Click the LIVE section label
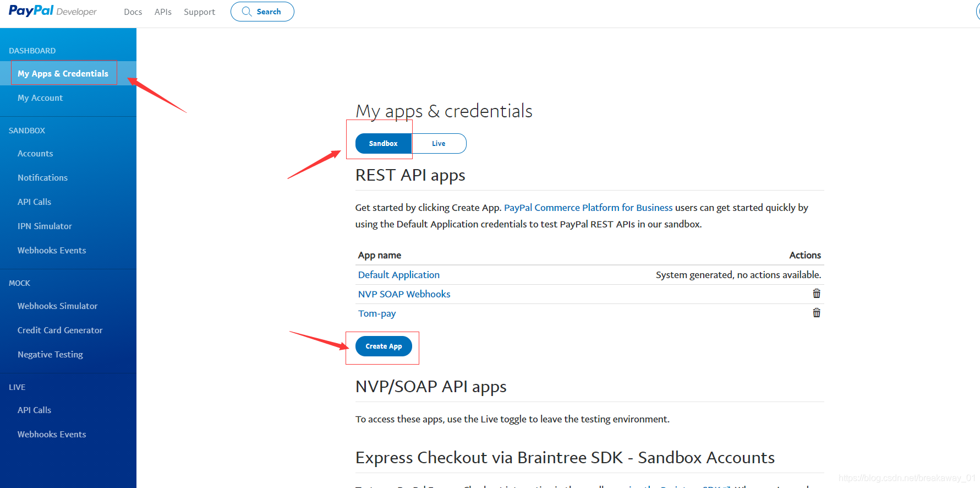The height and width of the screenshot is (488, 980). (x=17, y=387)
